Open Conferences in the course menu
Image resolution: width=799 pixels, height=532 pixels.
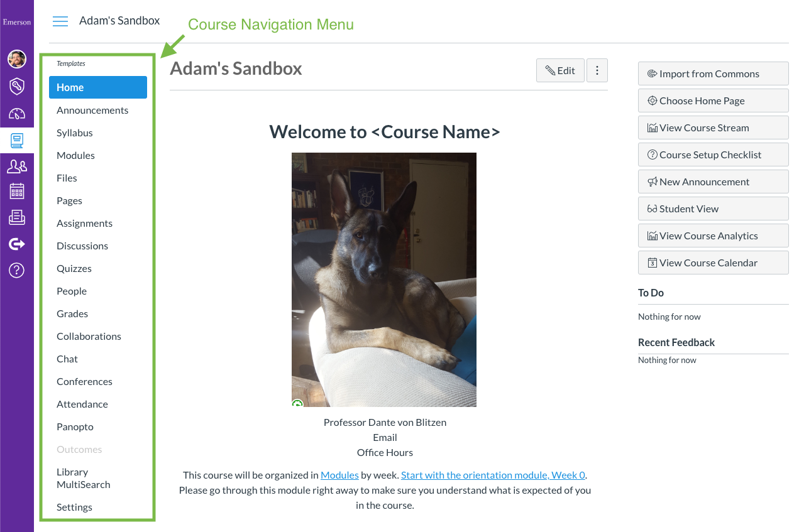pyautogui.click(x=84, y=381)
